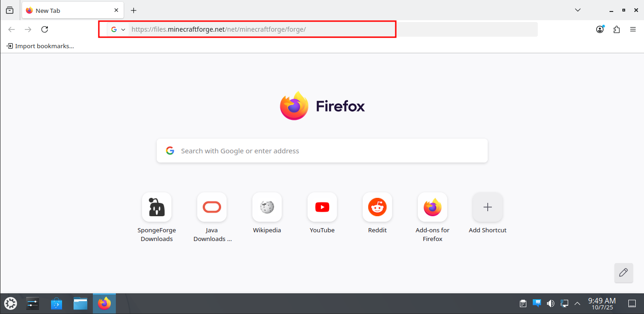Open the Extensions puzzle icon

[616, 29]
